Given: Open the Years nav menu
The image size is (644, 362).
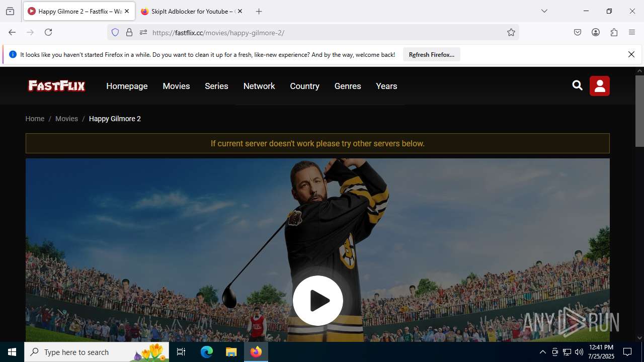Looking at the screenshot, I should point(386,86).
